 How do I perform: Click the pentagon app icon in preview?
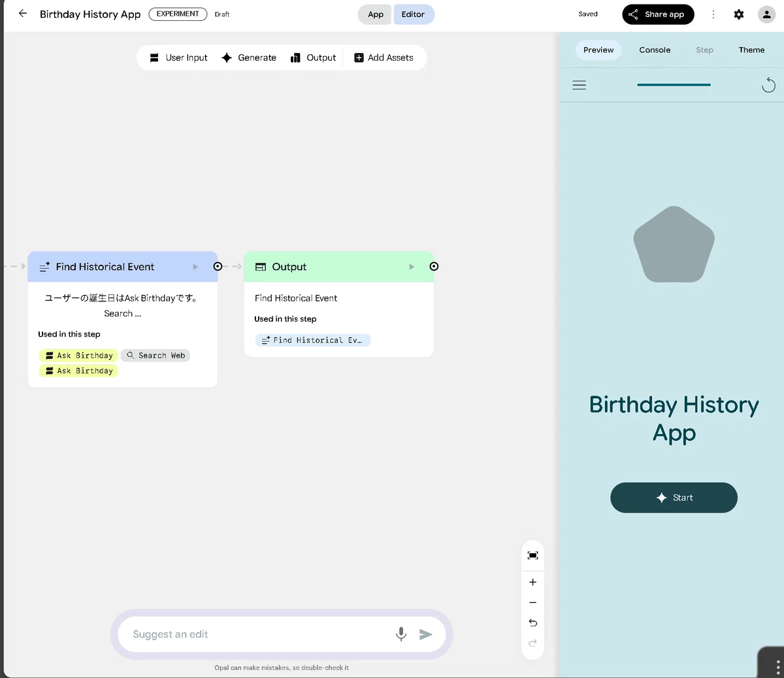(674, 245)
